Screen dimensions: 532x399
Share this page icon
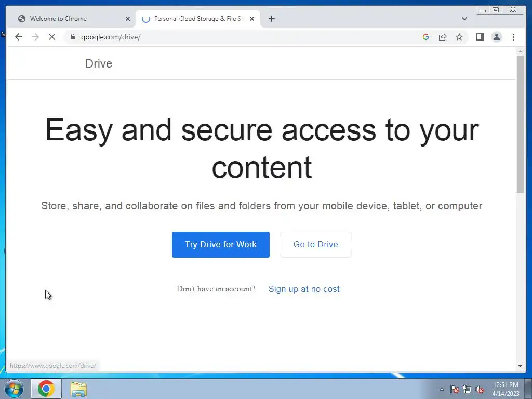443,37
